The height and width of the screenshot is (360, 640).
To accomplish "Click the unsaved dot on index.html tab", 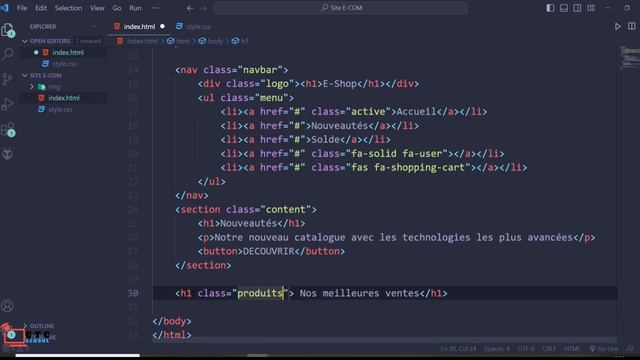I will pos(162,27).
